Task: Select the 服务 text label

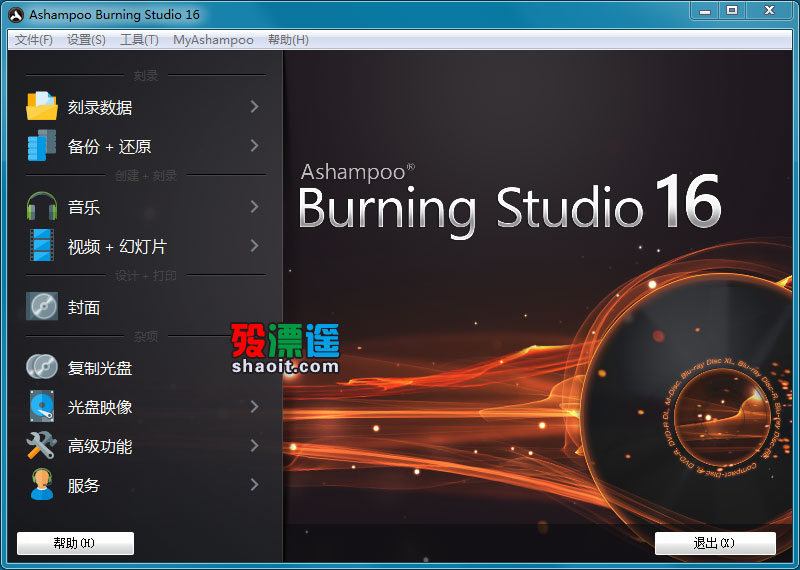Action: pos(84,485)
